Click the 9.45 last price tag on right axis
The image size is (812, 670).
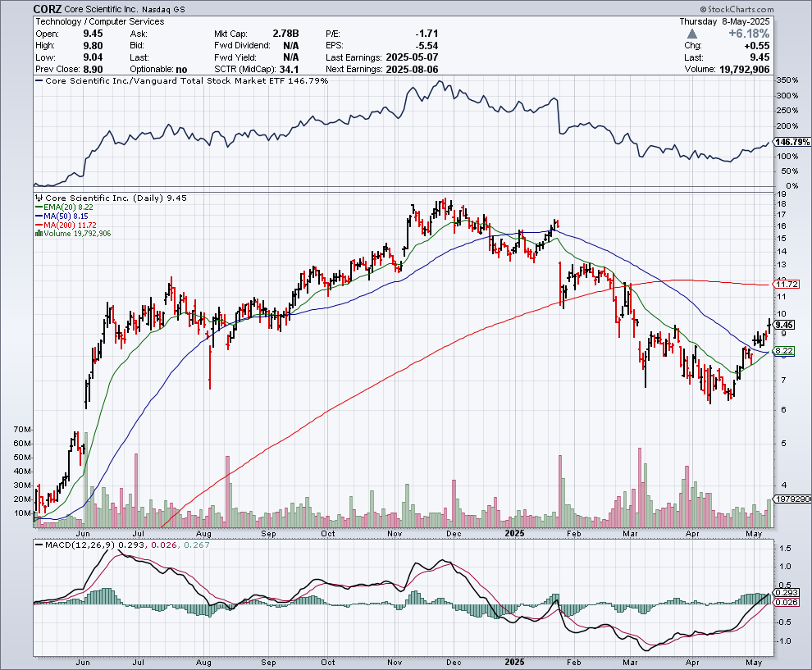[785, 325]
